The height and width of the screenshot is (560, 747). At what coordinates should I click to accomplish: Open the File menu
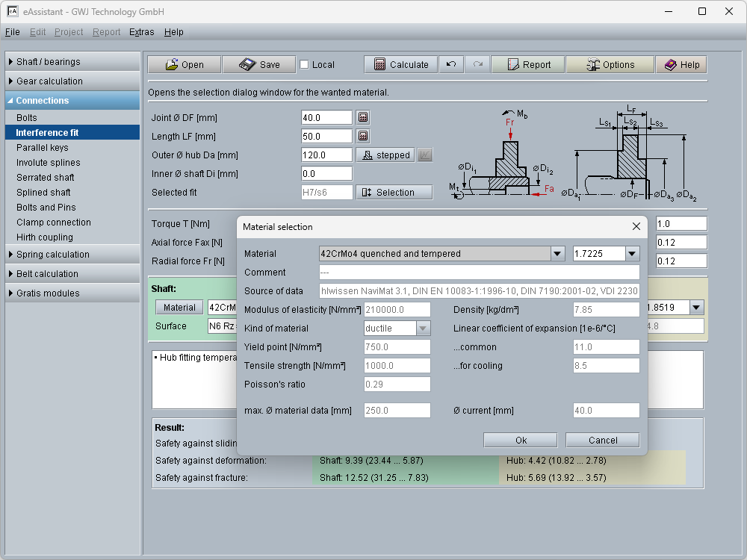pyautogui.click(x=12, y=32)
